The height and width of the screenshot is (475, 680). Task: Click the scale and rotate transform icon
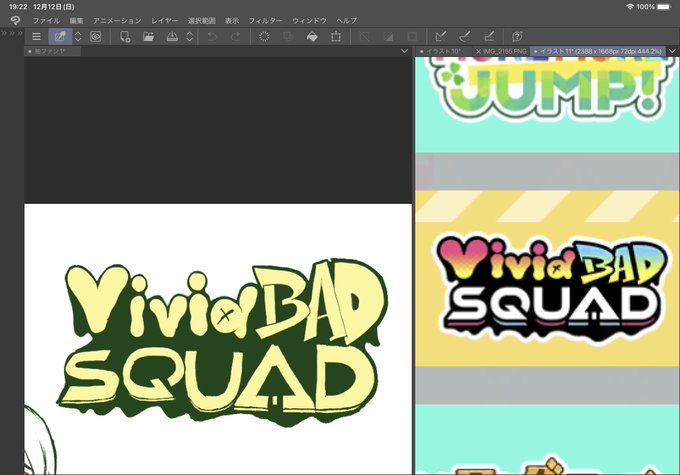tap(336, 37)
